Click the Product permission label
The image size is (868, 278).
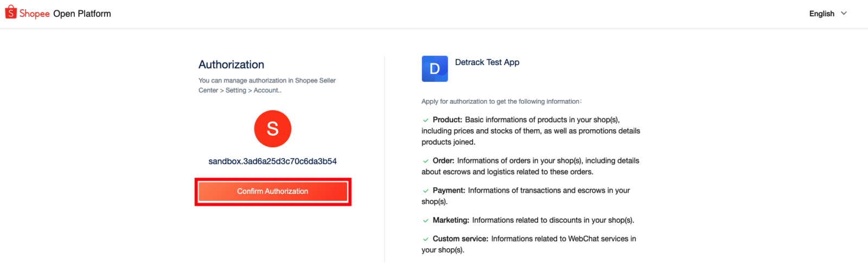448,120
